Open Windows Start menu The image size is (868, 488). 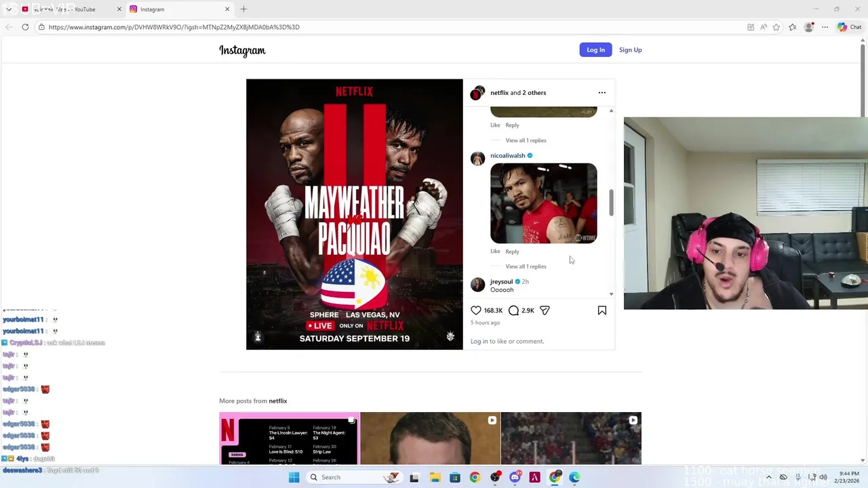tap(294, 477)
